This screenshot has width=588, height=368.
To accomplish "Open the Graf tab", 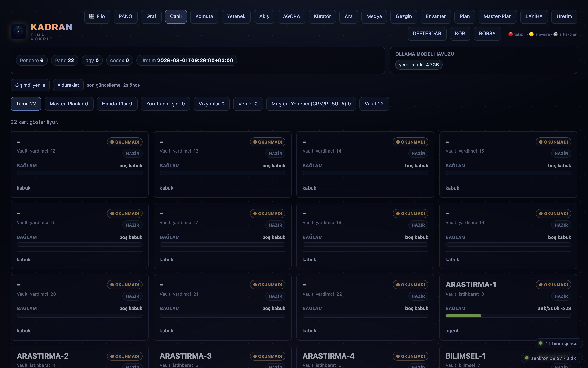I will pos(151,17).
